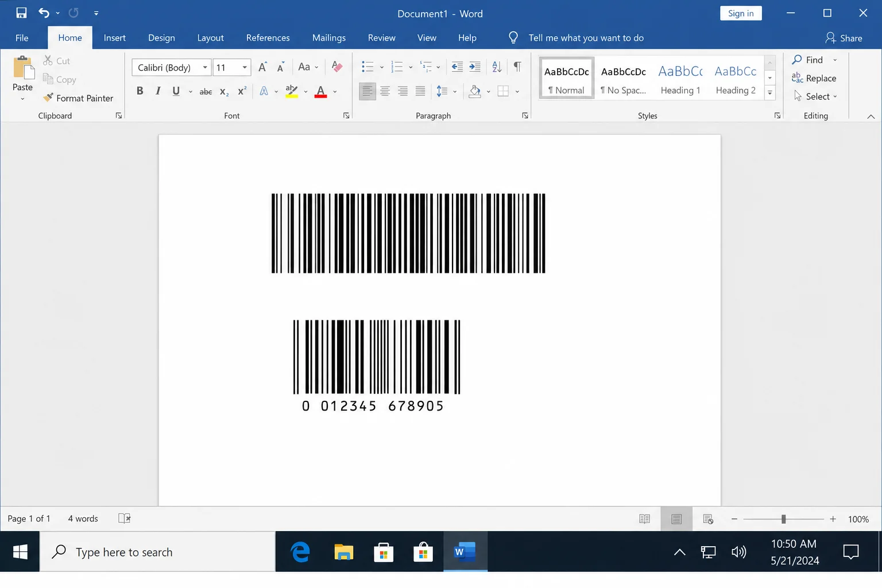Open the borders dropdown arrow
Viewport: 882px width, 588px height.
[517, 91]
